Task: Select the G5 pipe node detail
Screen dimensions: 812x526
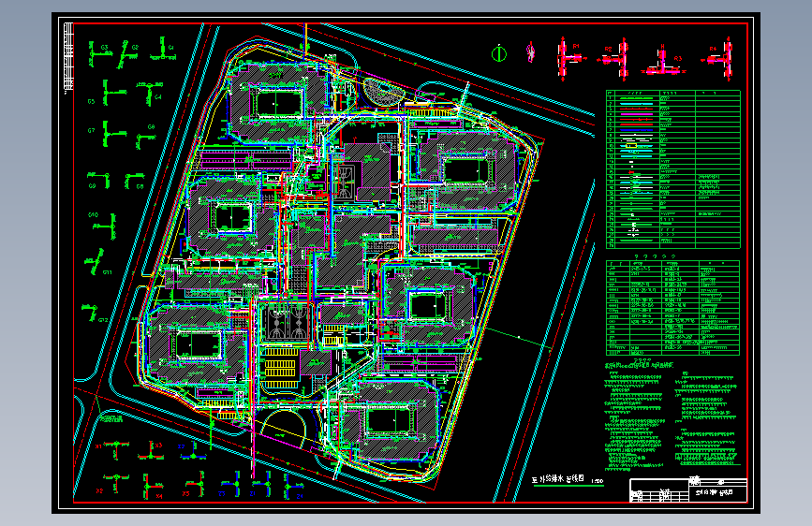Action: tap(109, 93)
